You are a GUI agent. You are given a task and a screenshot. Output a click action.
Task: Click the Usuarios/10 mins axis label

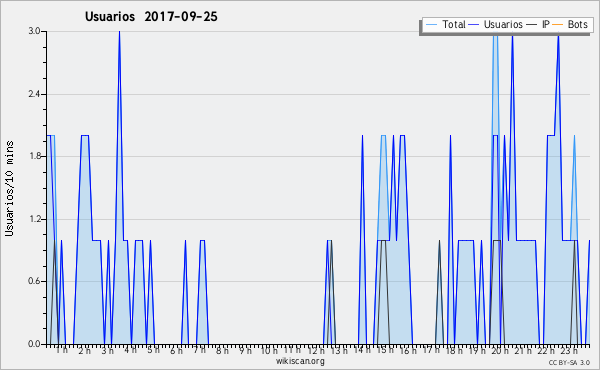(x=9, y=188)
